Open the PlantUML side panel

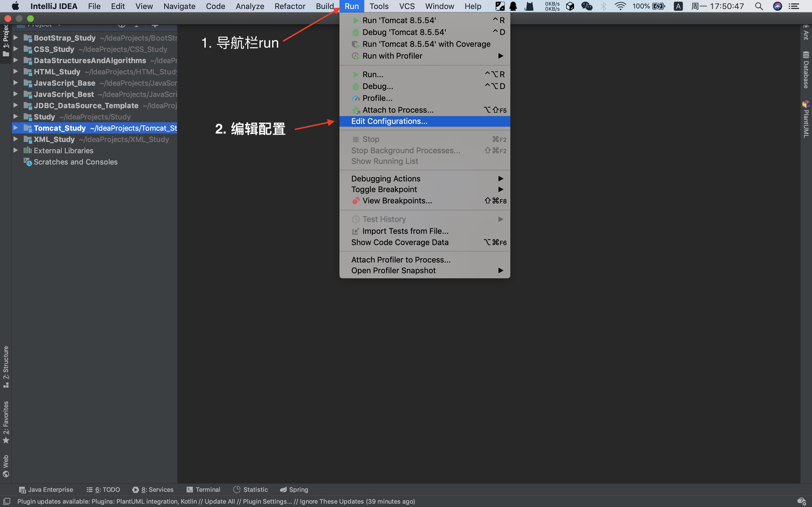click(x=806, y=119)
